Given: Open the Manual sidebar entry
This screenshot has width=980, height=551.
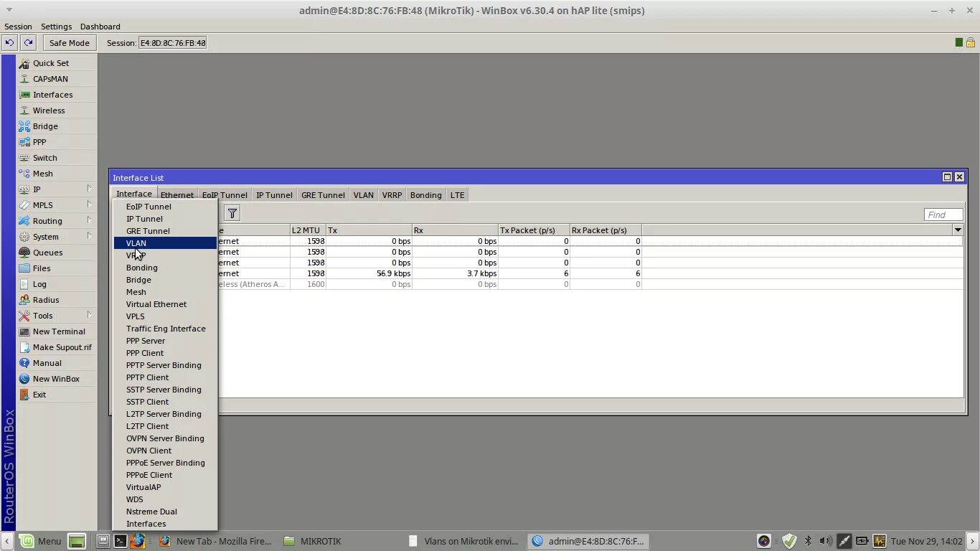Looking at the screenshot, I should [47, 363].
